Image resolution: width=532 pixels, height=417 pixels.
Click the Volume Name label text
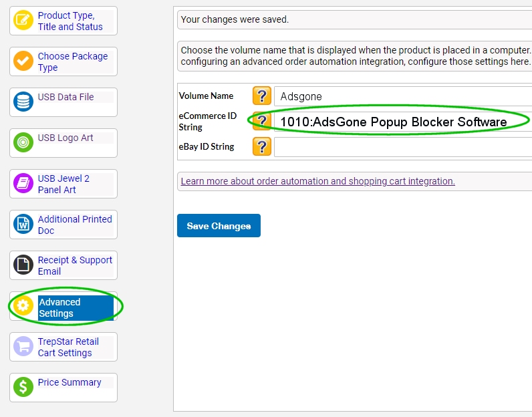206,96
